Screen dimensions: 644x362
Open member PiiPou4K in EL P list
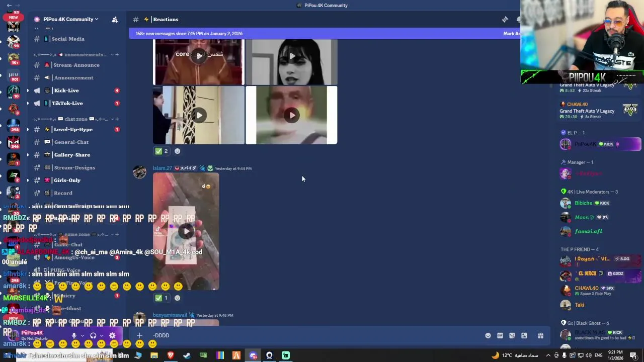(x=600, y=144)
